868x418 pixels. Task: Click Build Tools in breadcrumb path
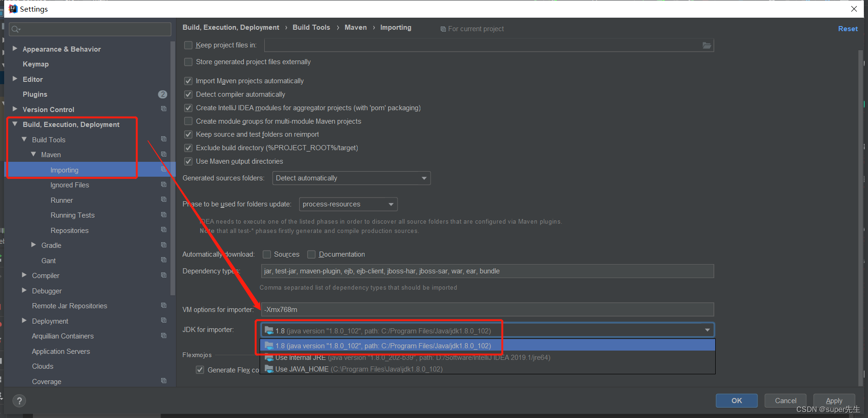pyautogui.click(x=311, y=27)
